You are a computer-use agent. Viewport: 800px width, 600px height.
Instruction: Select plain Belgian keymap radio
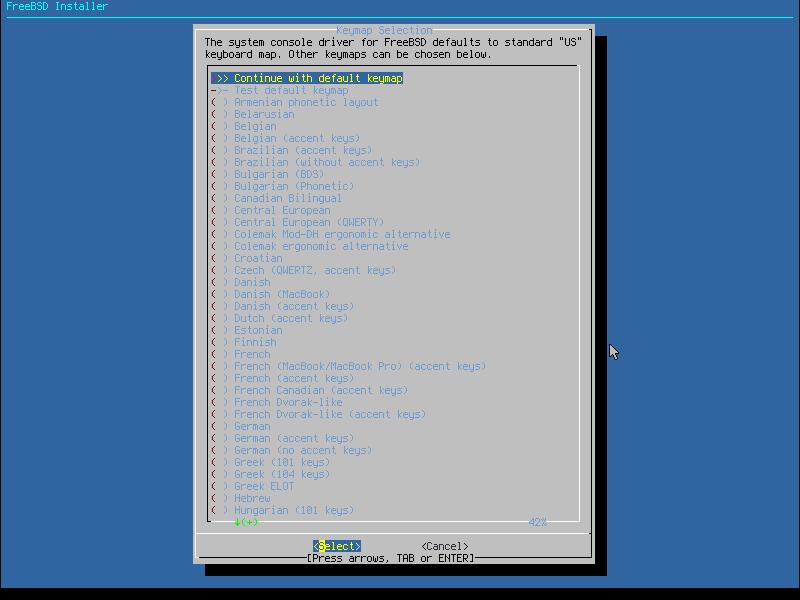pos(244,126)
